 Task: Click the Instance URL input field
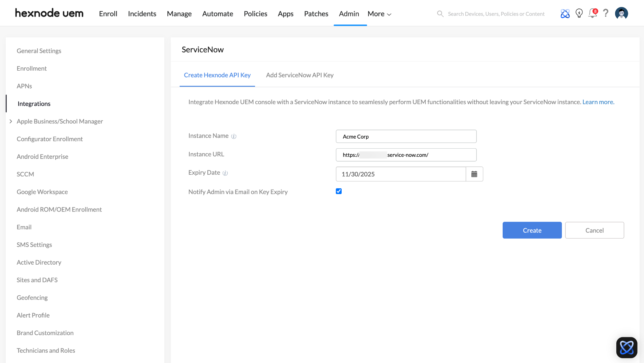pyautogui.click(x=406, y=155)
